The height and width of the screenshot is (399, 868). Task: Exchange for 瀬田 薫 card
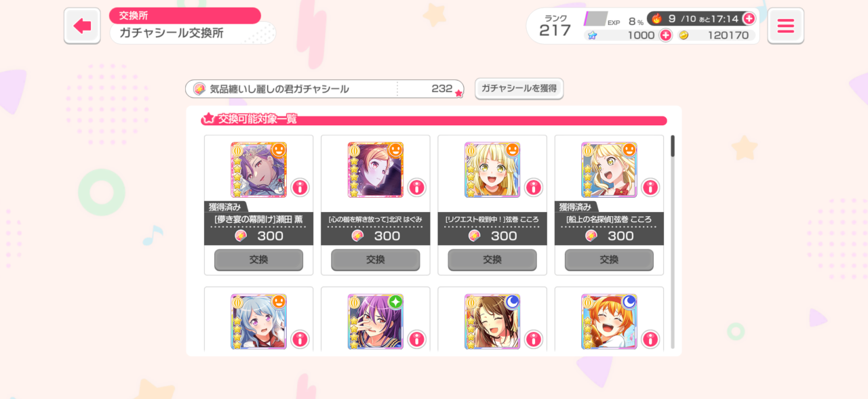[x=258, y=259]
